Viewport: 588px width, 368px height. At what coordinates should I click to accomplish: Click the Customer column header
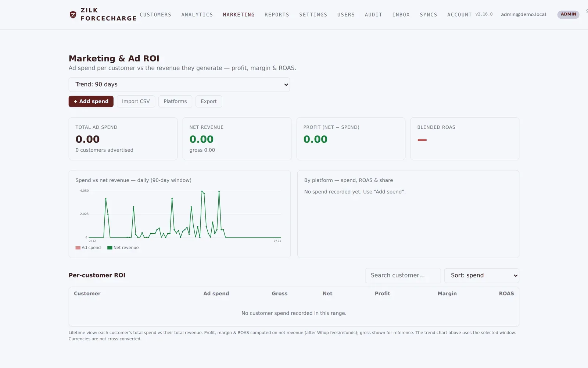coord(87,294)
